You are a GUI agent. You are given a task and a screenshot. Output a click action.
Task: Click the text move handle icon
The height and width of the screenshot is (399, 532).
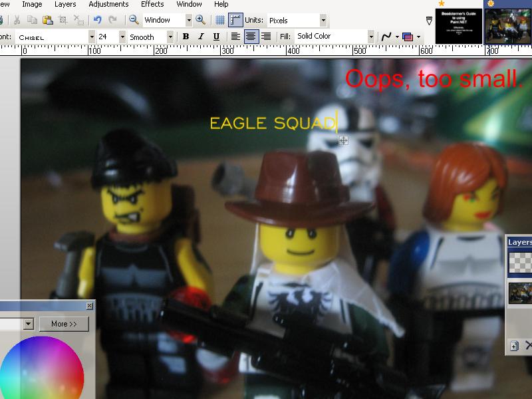click(x=343, y=140)
